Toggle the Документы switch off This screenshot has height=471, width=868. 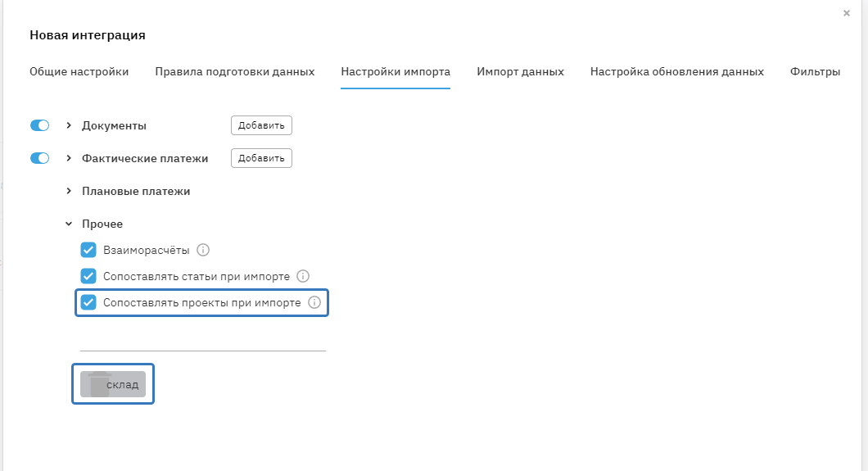(40, 125)
